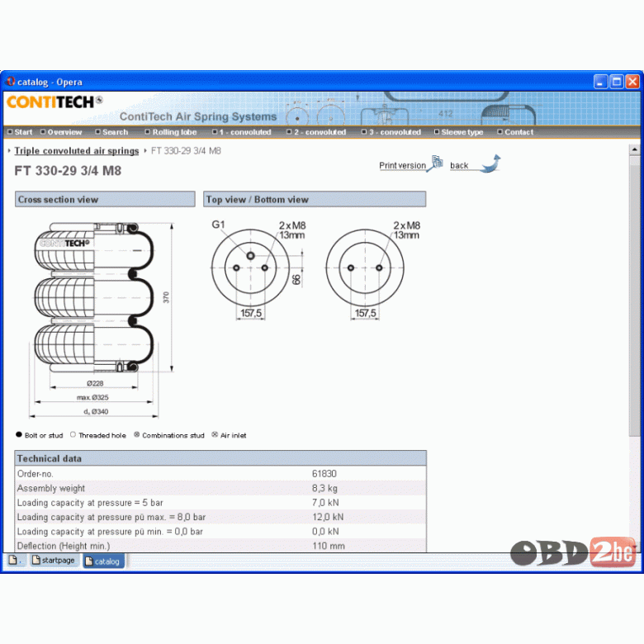Go to the Search page
Image resolution: width=644 pixels, height=644 pixels.
111,132
